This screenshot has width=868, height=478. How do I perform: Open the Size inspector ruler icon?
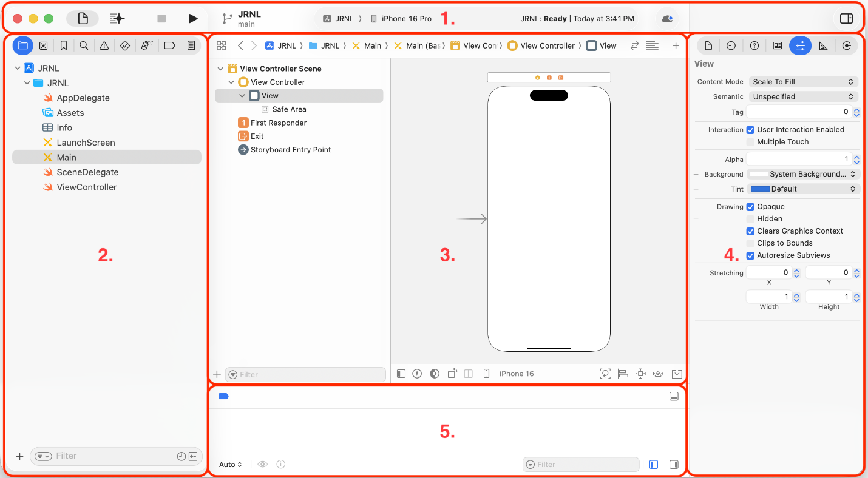tap(824, 45)
